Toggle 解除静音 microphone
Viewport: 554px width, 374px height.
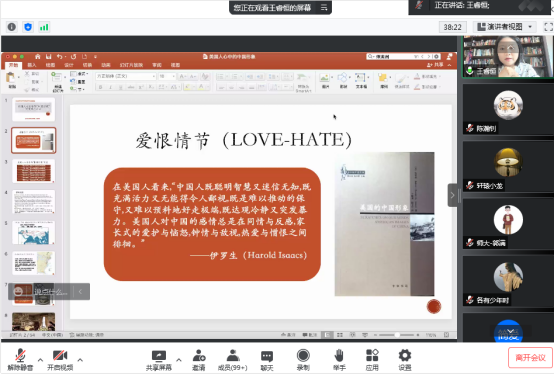point(20,355)
